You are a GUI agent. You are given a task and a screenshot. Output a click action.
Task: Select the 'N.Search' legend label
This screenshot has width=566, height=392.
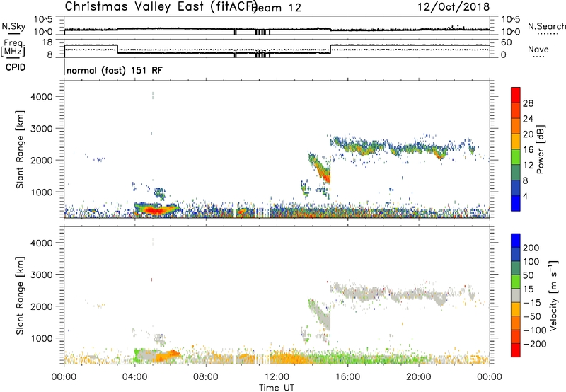tap(546, 26)
